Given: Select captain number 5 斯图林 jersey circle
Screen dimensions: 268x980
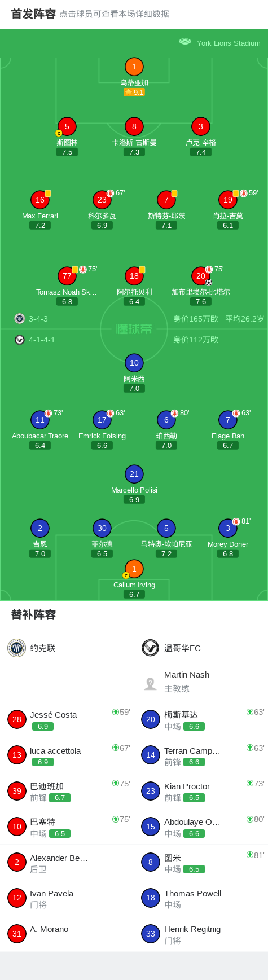Looking at the screenshot, I should click(67, 126).
